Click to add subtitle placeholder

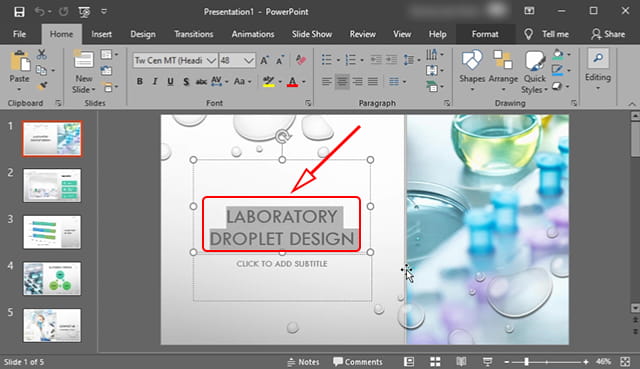tap(282, 264)
